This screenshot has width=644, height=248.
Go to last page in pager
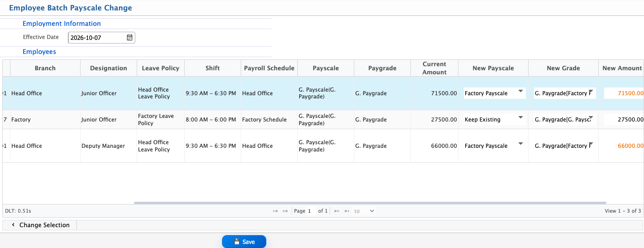(x=347, y=211)
